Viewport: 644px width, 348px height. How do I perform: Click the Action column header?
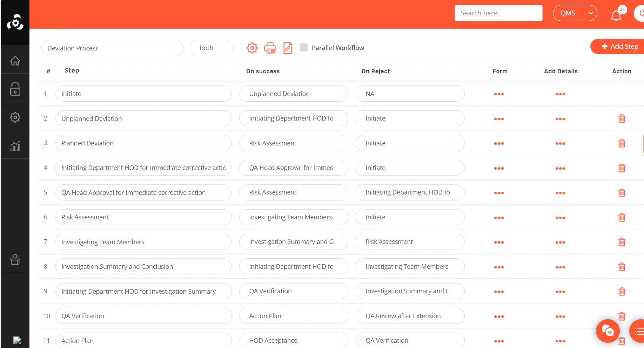[x=622, y=71]
